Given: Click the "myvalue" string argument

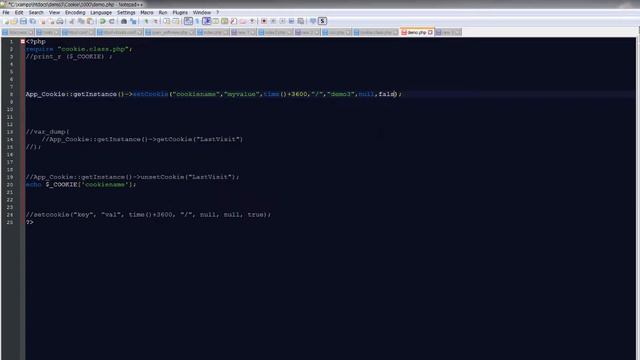Looking at the screenshot, I should [x=242, y=94].
